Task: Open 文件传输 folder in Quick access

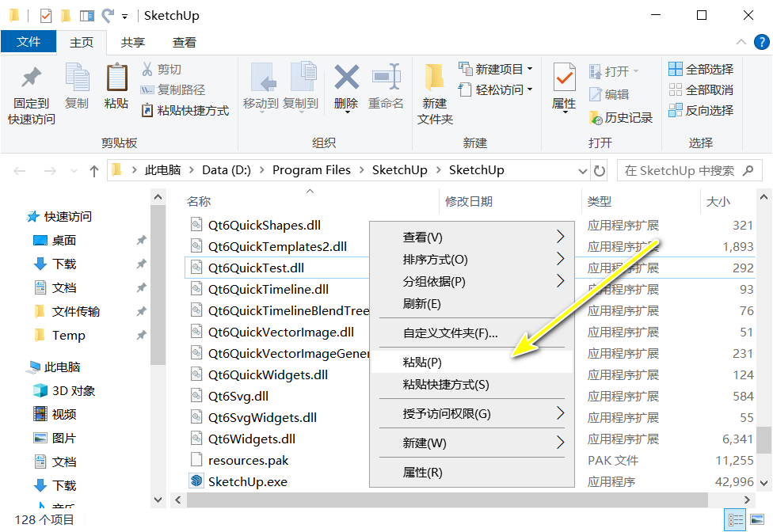Action: pyautogui.click(x=76, y=311)
